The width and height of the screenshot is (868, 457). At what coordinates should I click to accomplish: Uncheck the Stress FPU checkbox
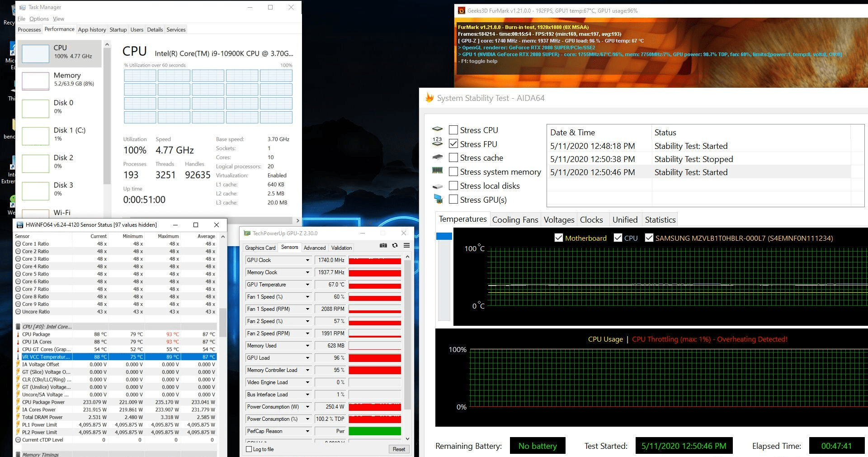(453, 144)
